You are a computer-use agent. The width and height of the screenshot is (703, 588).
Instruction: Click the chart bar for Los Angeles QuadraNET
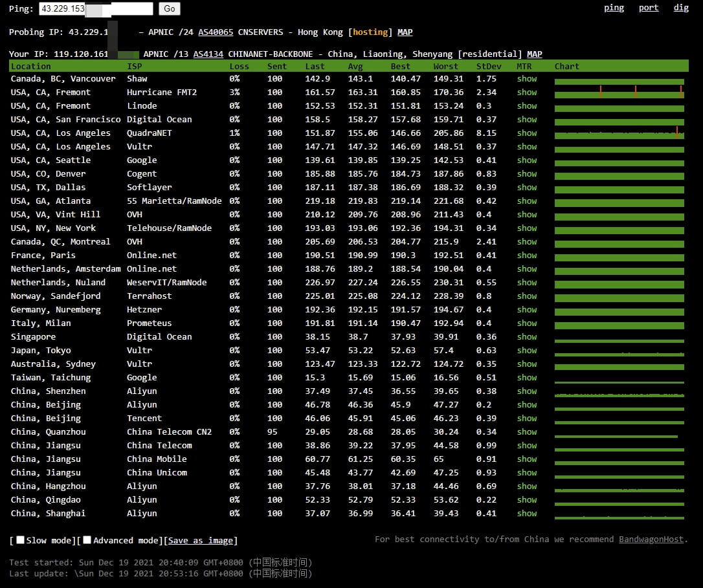[x=619, y=135]
